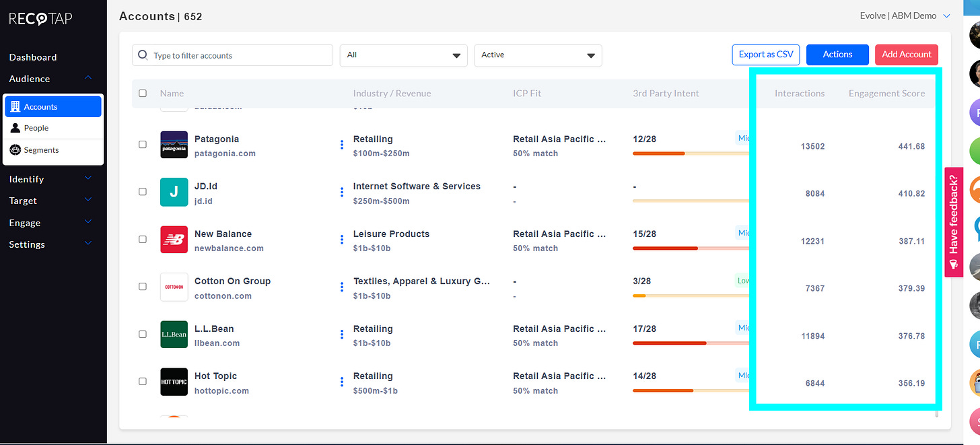980x445 pixels.
Task: Click the Low intent badge for Cotton On
Action: (742, 280)
